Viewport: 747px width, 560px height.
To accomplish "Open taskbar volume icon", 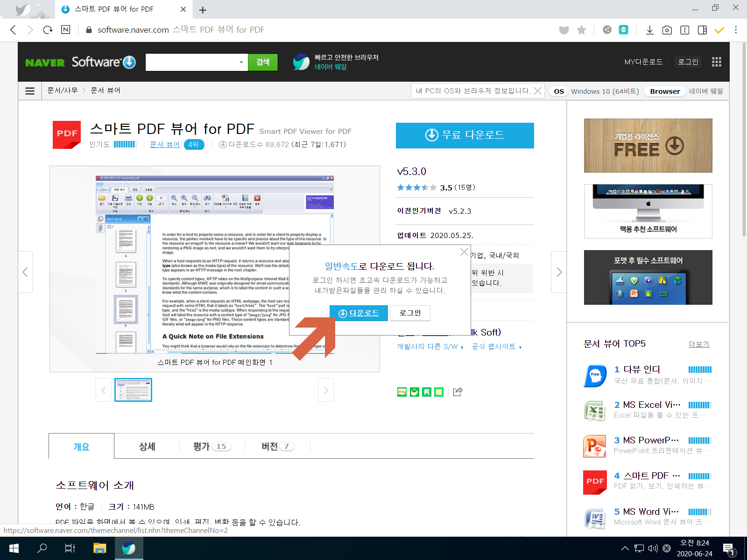I will 653,548.
